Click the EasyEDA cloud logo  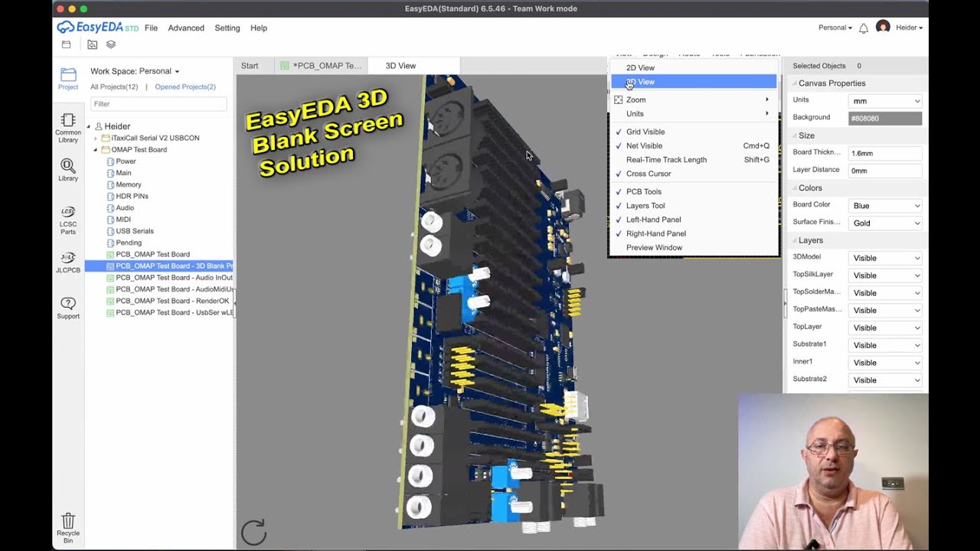tap(66, 28)
